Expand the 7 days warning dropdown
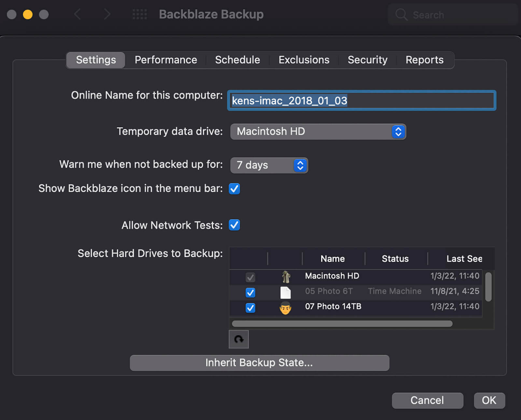521x420 pixels. pos(269,165)
